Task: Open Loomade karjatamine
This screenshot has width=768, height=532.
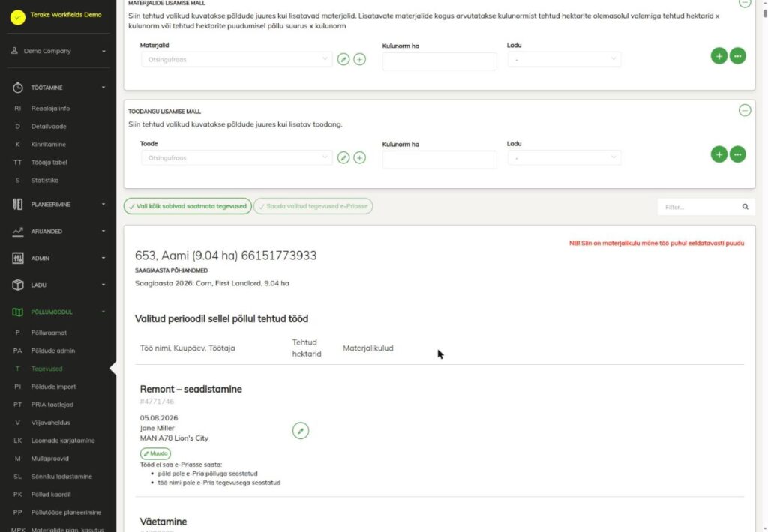Action: pos(63,441)
